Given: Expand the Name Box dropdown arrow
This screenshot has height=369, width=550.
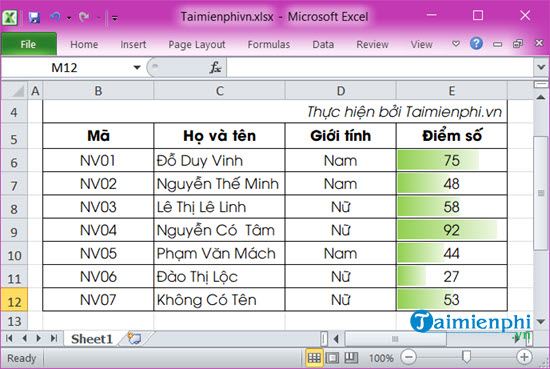Looking at the screenshot, I should pos(137,67).
